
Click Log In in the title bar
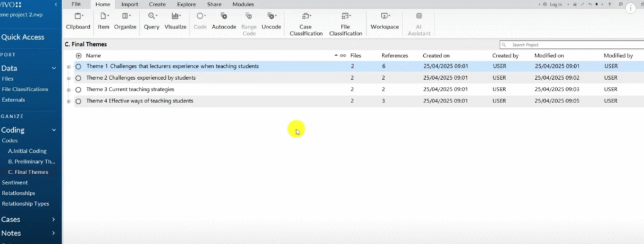point(556,4)
